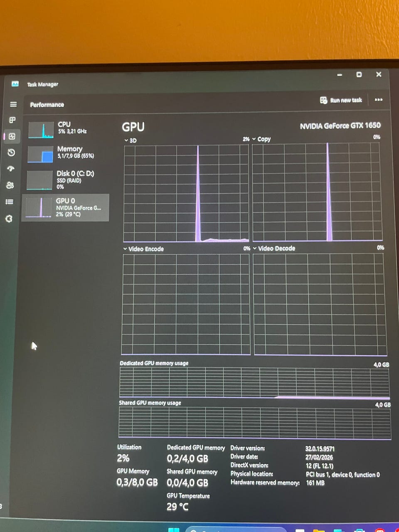399x532 pixels.
Task: Click the CPU mini graph thumbnail
Action: coord(41,130)
